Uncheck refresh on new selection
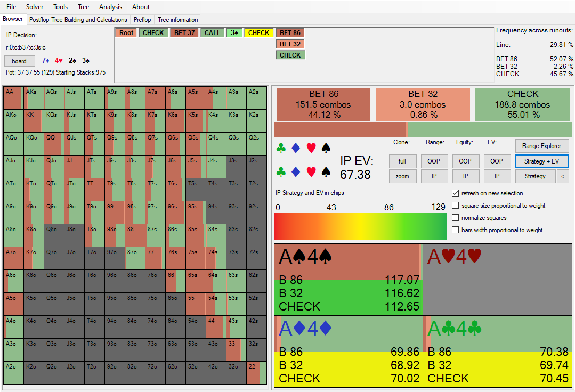The width and height of the screenshot is (575, 392). click(456, 193)
